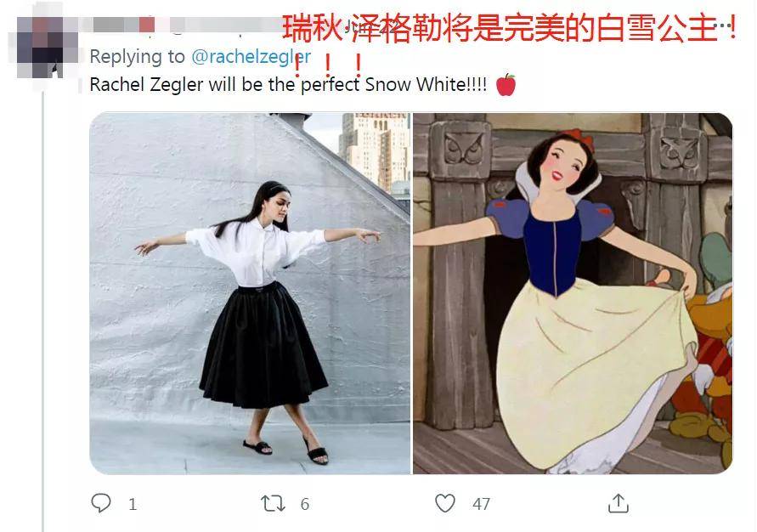Click the reply count number 1
Screen dimensions: 757x532
pyautogui.click(x=133, y=505)
